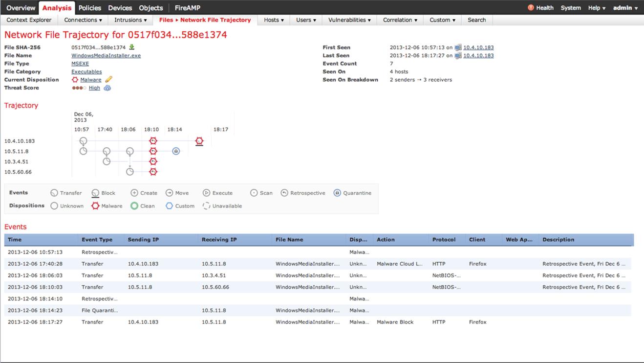The width and height of the screenshot is (644, 363).
Task: Click the Health alert icon
Action: 531,8
